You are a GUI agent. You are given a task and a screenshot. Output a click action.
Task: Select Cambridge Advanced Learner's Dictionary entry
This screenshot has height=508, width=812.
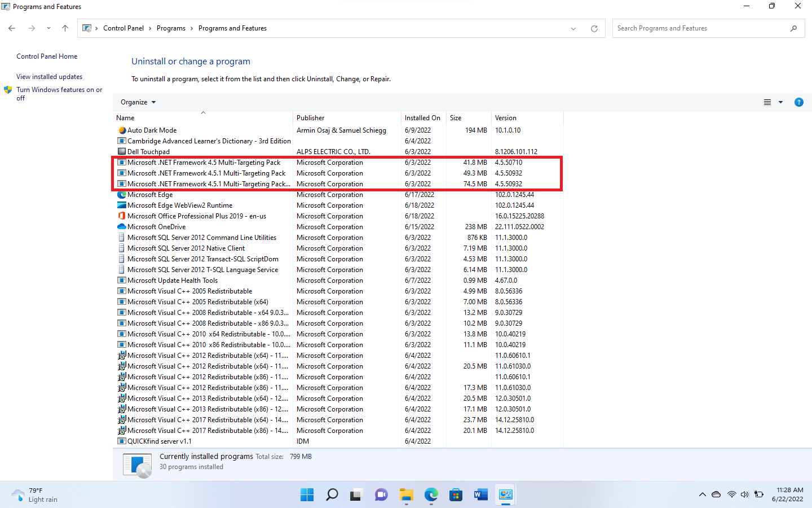(x=209, y=141)
